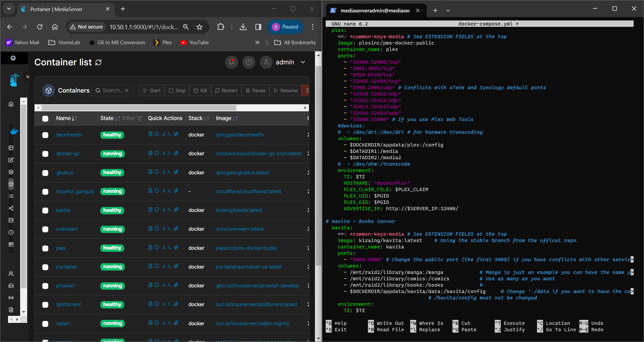The height and width of the screenshot is (342, 644).
Task: Open the Docker whale environment icon
Action: pyautogui.click(x=14, y=131)
